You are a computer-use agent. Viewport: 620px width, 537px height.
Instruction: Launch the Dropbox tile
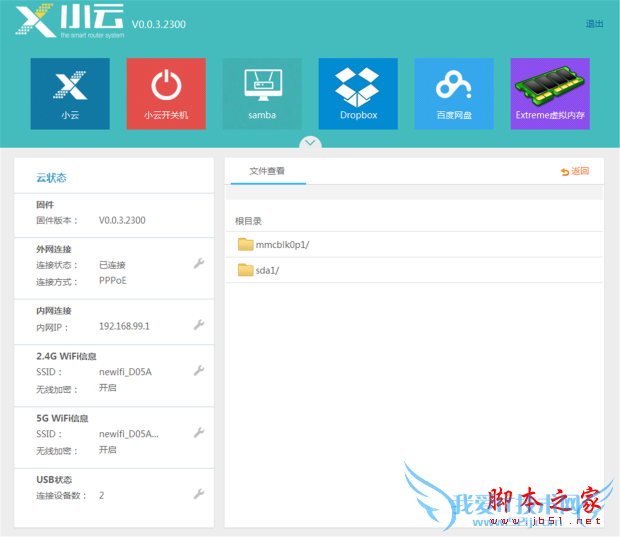pos(358,94)
